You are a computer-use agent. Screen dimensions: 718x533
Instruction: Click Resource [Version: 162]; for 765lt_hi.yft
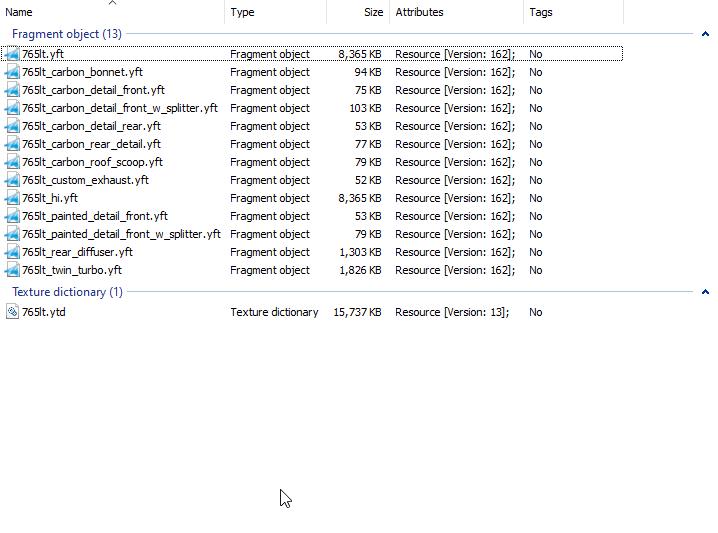pos(455,198)
